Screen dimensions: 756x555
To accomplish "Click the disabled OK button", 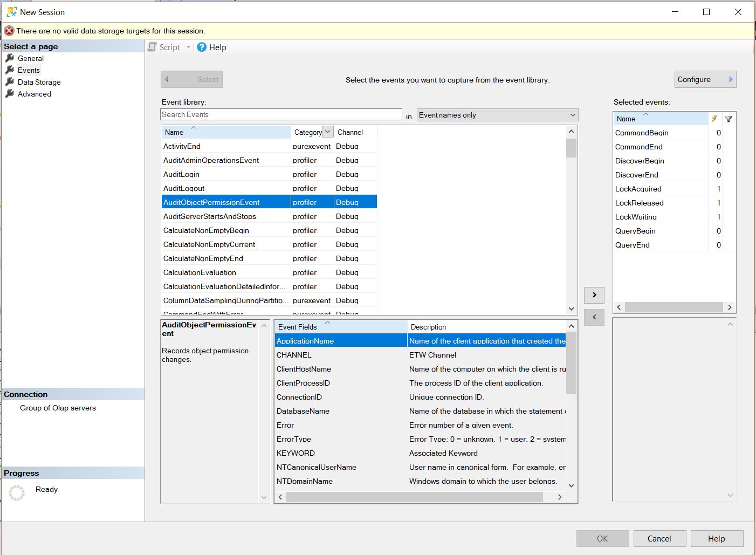I will tap(602, 538).
